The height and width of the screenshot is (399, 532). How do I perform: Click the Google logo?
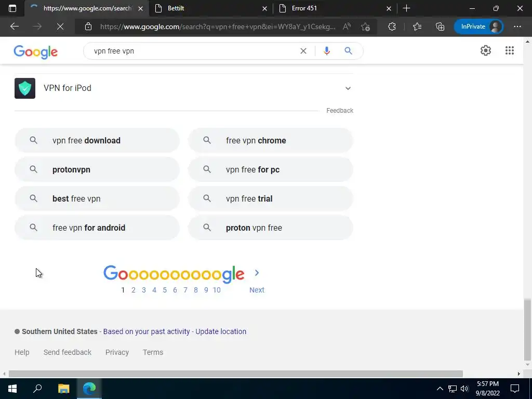[36, 52]
